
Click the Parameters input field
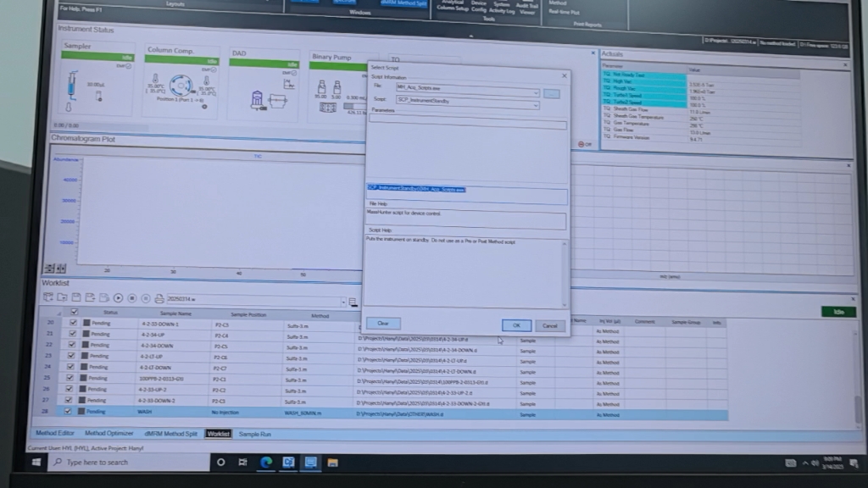(x=468, y=122)
